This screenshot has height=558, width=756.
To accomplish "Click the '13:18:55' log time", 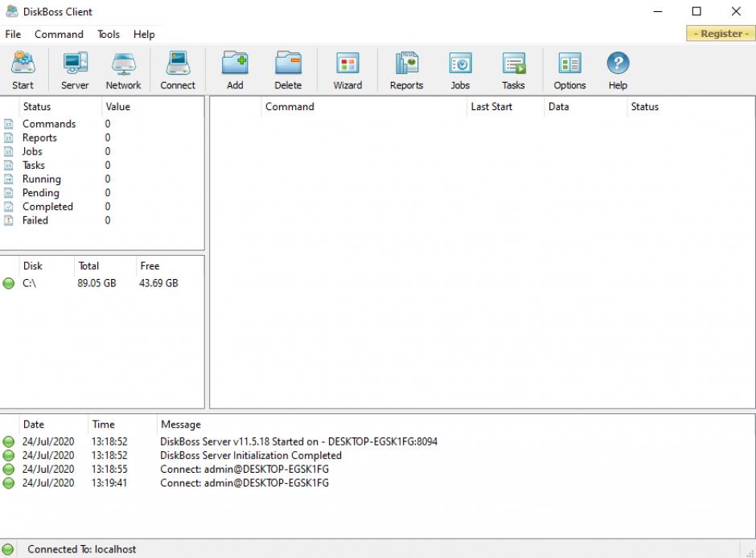I will [x=109, y=470].
